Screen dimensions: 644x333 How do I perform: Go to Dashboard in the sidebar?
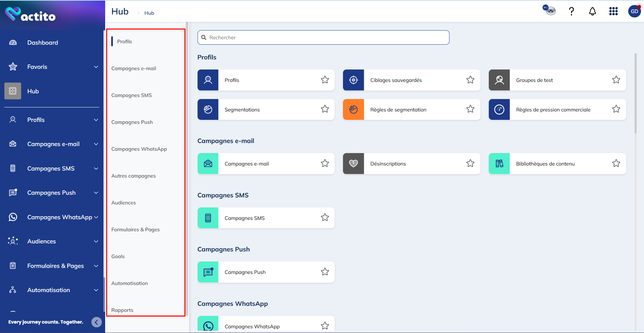[x=43, y=43]
